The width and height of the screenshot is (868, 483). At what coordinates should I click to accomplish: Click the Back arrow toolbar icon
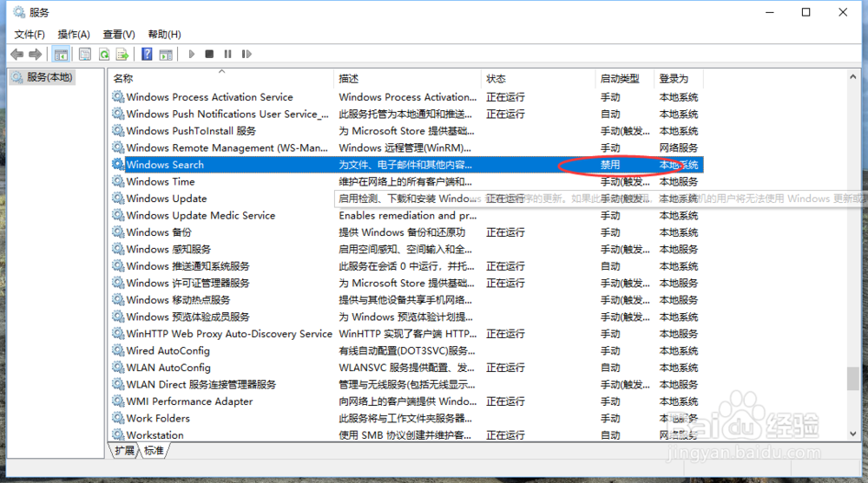(x=17, y=55)
